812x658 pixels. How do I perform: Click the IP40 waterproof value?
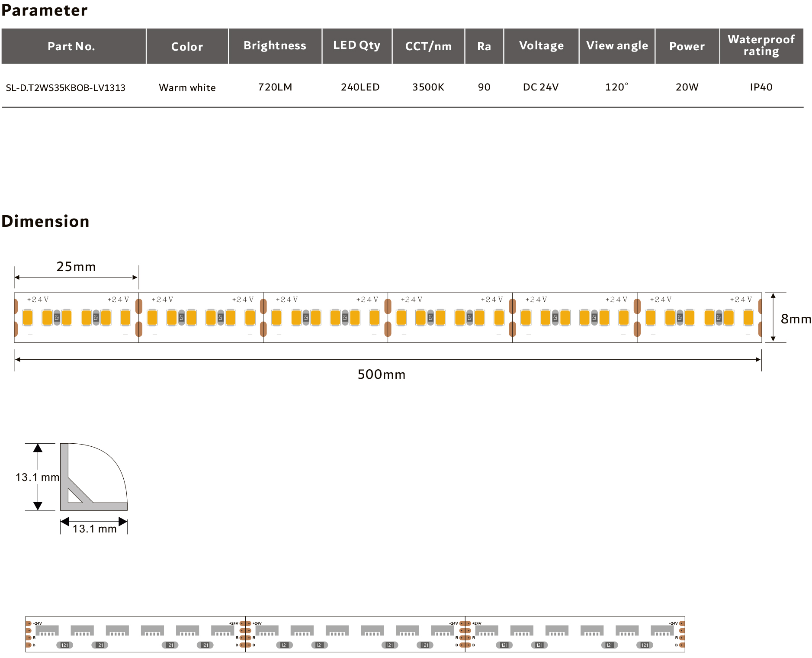point(761,87)
